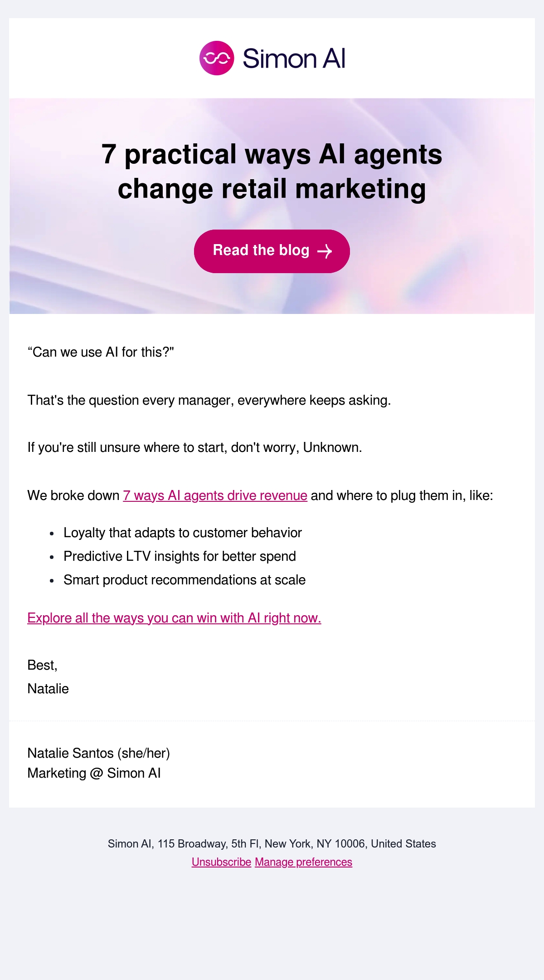Open the Read the blog button
Viewport: 544px width, 980px height.
point(272,251)
